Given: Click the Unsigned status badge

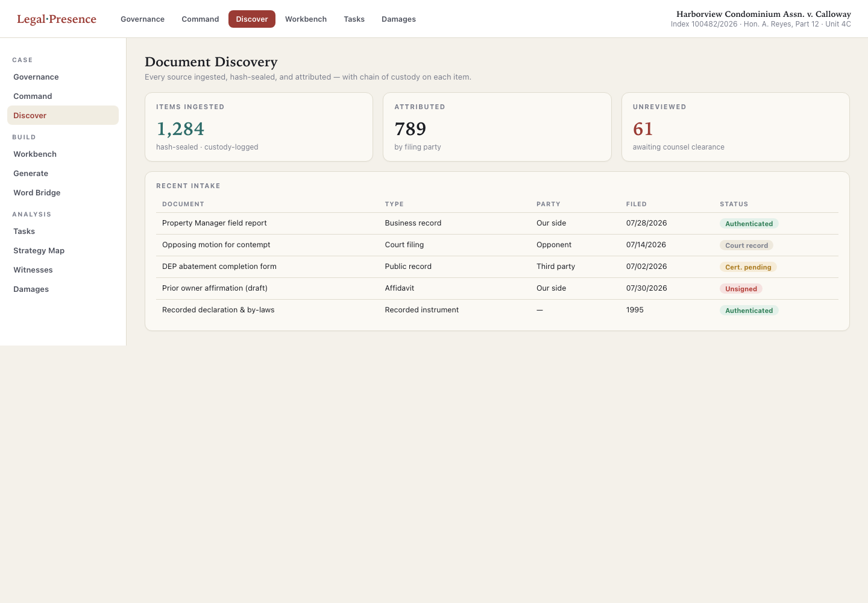Looking at the screenshot, I should click(741, 289).
